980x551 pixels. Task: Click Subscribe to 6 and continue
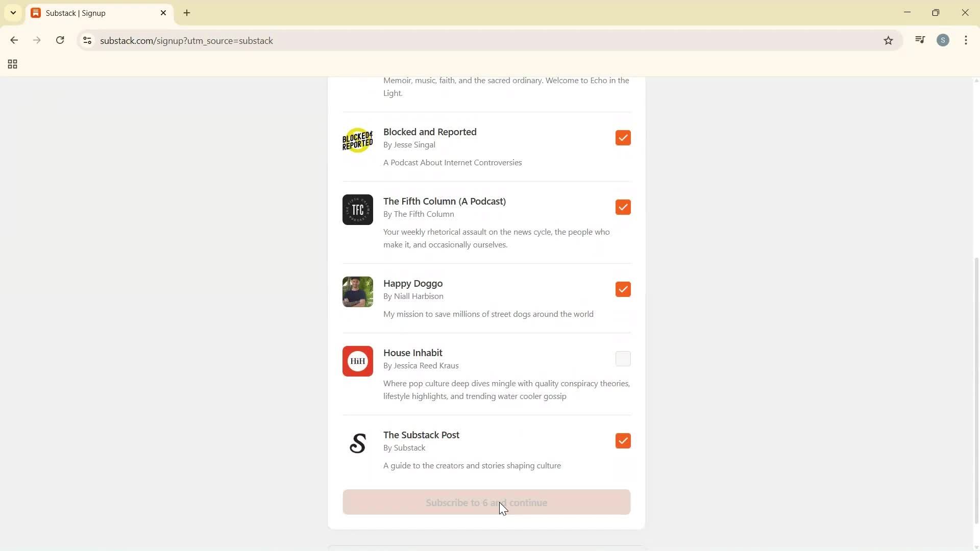(x=486, y=502)
